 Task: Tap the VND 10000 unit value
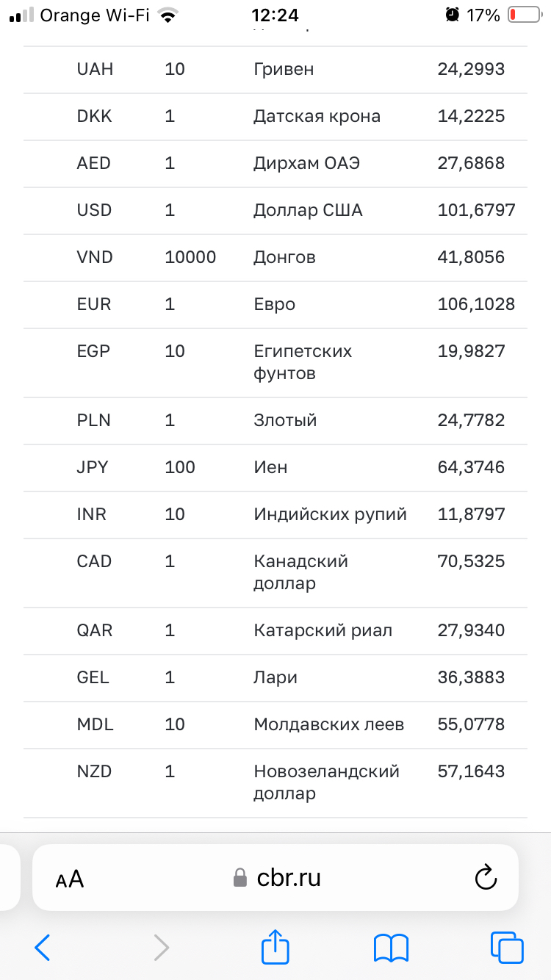(190, 257)
